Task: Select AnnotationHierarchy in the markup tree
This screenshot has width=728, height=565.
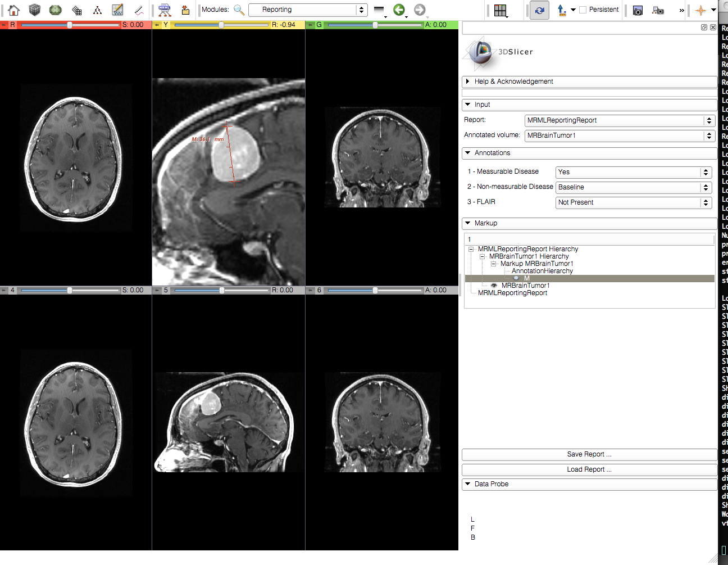Action: tap(542, 271)
